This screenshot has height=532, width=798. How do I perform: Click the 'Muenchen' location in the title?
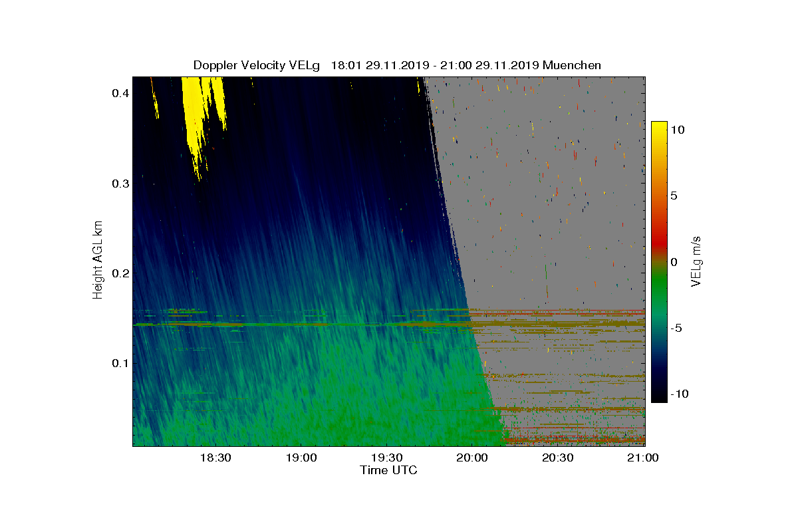572,65
